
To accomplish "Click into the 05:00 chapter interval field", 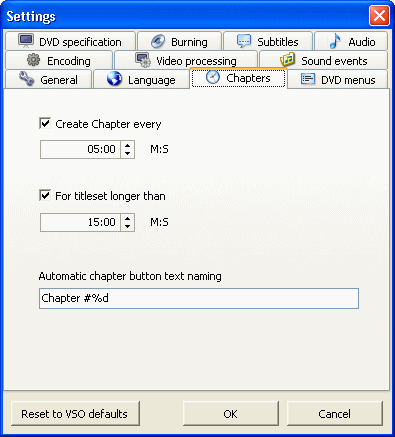I will [x=80, y=149].
